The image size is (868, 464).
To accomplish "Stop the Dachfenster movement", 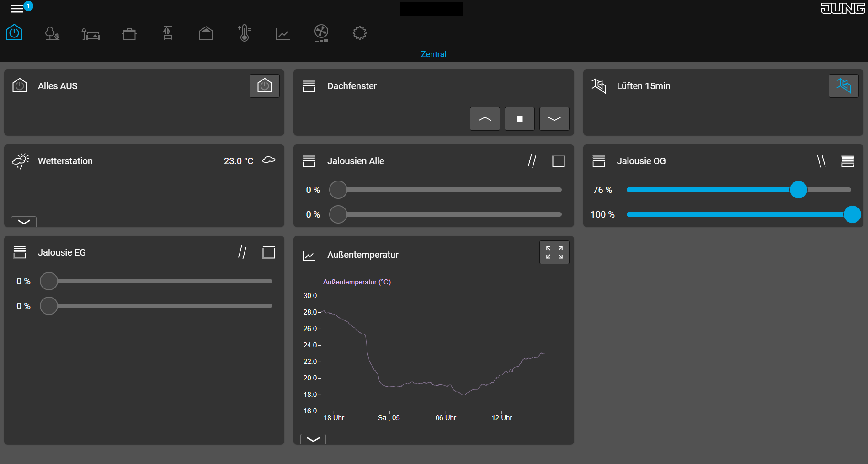I will (520, 119).
